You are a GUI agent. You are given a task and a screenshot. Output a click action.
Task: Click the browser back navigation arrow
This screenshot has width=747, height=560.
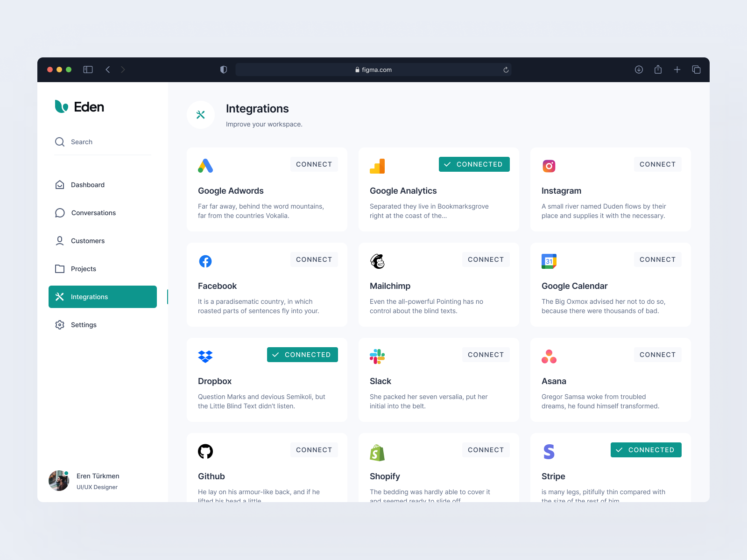108,69
